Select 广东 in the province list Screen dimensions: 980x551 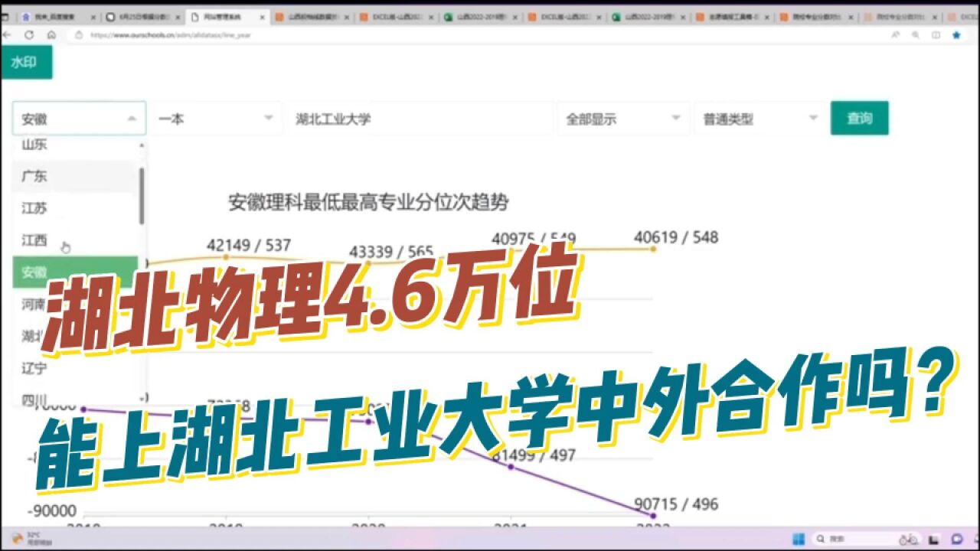click(x=75, y=176)
